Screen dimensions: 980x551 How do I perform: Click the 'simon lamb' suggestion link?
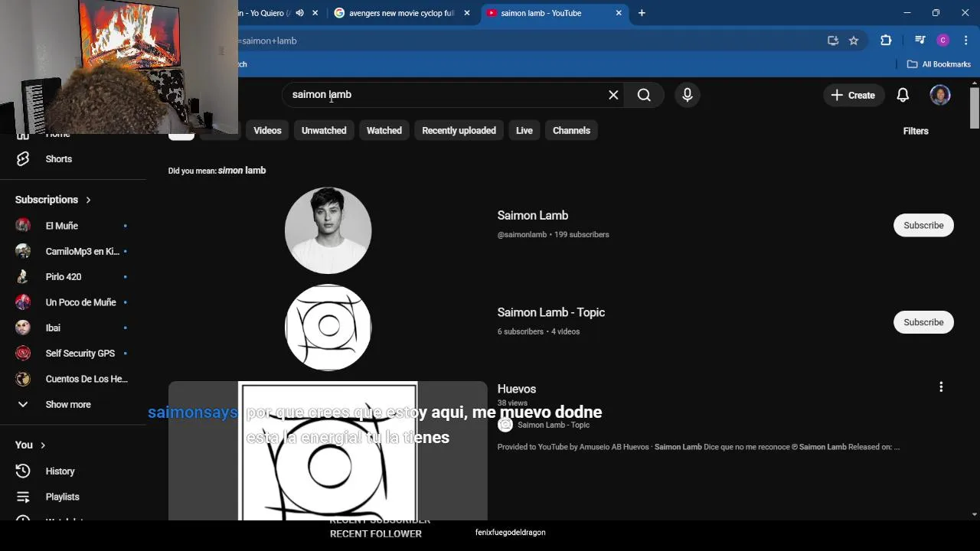point(242,171)
